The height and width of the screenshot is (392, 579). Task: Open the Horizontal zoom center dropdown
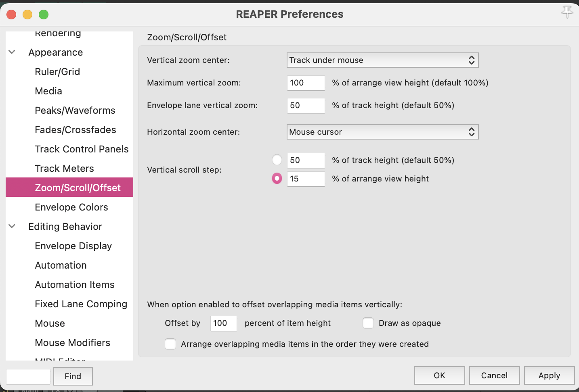382,132
